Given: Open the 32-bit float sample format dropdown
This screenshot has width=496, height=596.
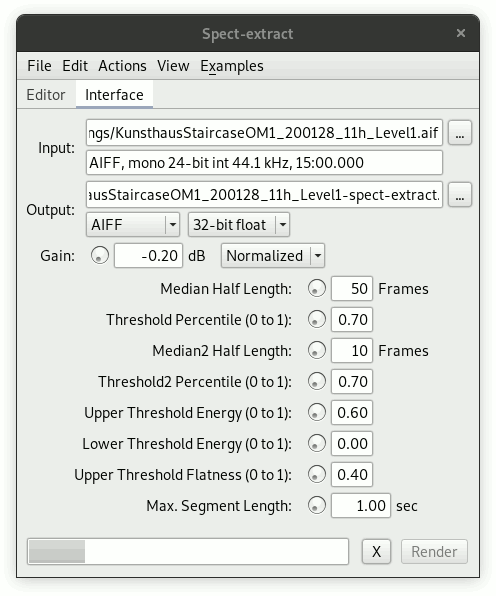Looking at the screenshot, I should pos(239,225).
